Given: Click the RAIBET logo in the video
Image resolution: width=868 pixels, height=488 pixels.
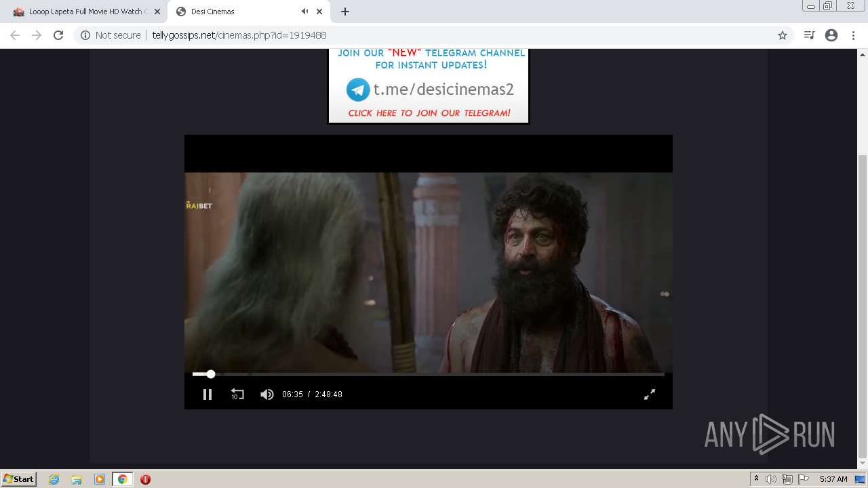Looking at the screenshot, I should pyautogui.click(x=199, y=205).
